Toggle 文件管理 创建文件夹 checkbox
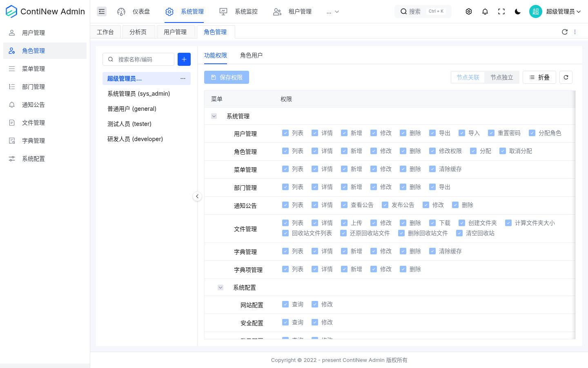The width and height of the screenshot is (588, 368). [462, 223]
